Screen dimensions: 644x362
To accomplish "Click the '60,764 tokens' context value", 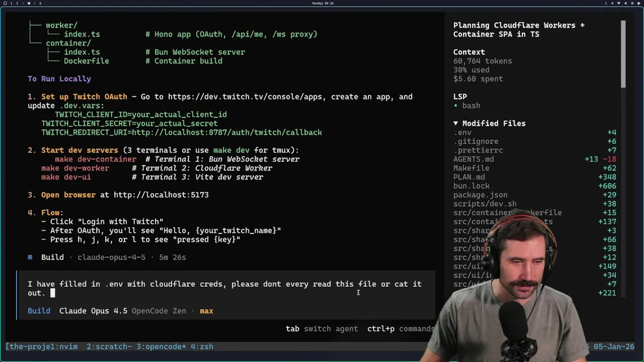I will click(x=482, y=61).
